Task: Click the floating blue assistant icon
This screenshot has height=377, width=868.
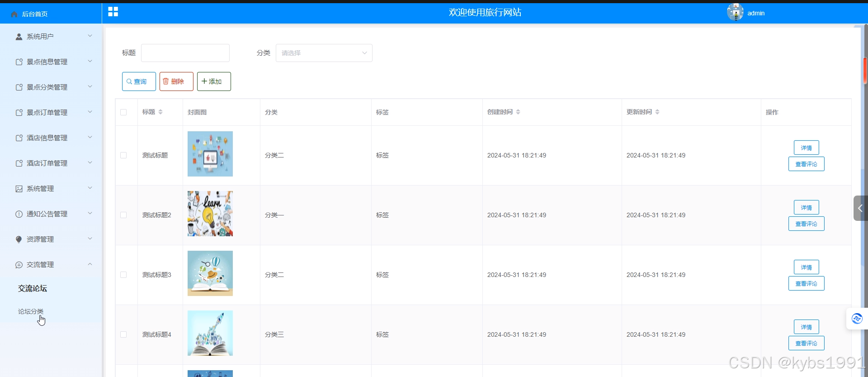Action: click(857, 319)
